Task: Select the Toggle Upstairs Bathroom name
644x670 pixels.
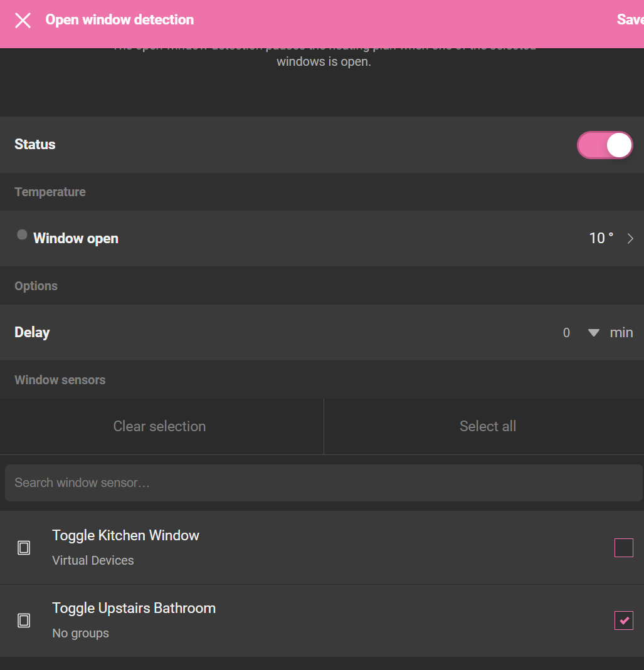Action: click(x=134, y=608)
